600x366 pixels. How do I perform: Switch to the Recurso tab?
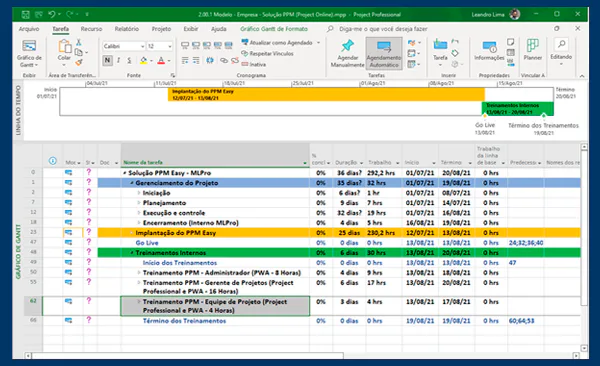(91, 29)
